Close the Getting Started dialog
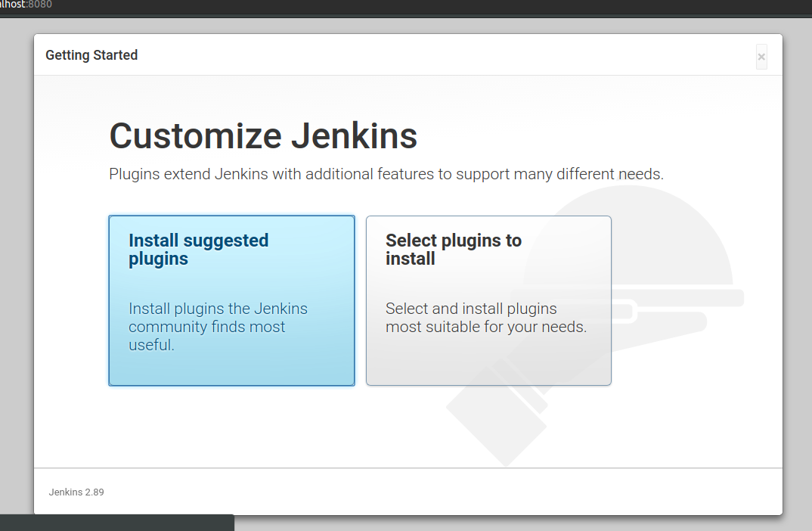This screenshot has width=812, height=531. click(x=761, y=57)
